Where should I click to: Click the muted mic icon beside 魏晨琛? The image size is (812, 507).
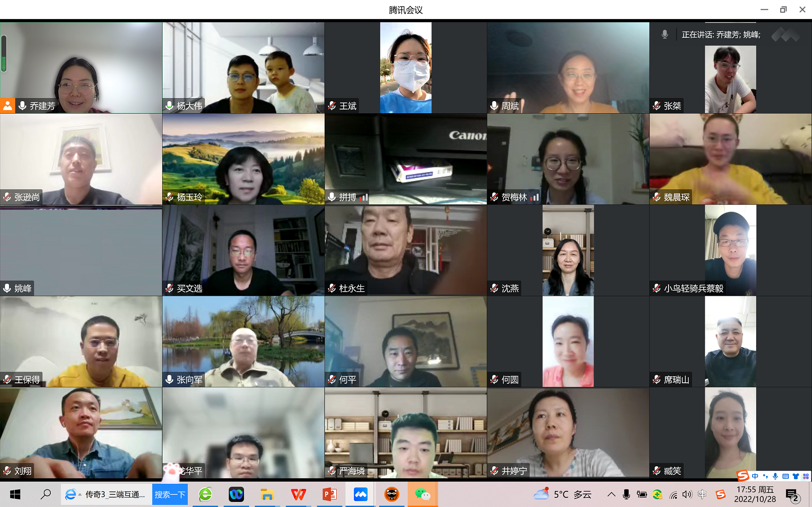point(656,197)
